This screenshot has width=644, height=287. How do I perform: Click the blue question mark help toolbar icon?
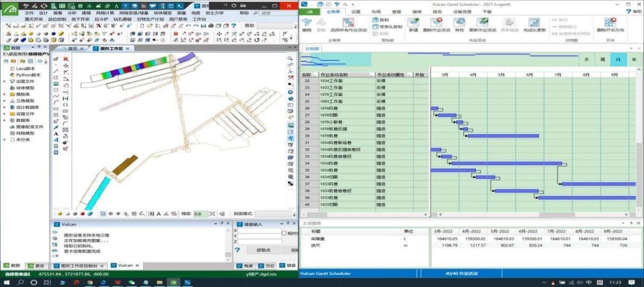tap(233, 25)
